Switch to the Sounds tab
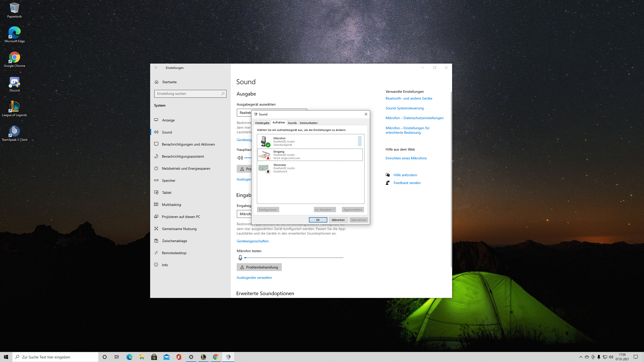This screenshot has height=362, width=644. coord(292,123)
